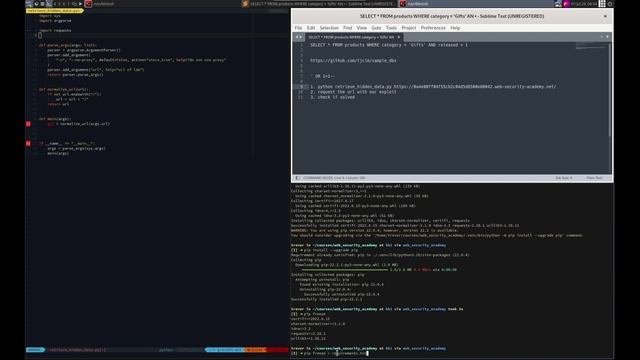Click the orange segment of editor statusline
Image resolution: width=640 pixels, height=360 pixels.
255,350
